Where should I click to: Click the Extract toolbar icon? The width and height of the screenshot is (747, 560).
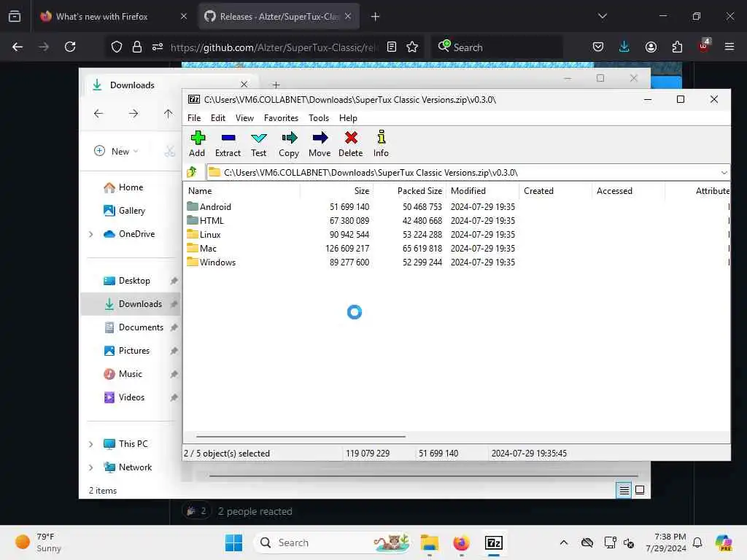tap(228, 144)
